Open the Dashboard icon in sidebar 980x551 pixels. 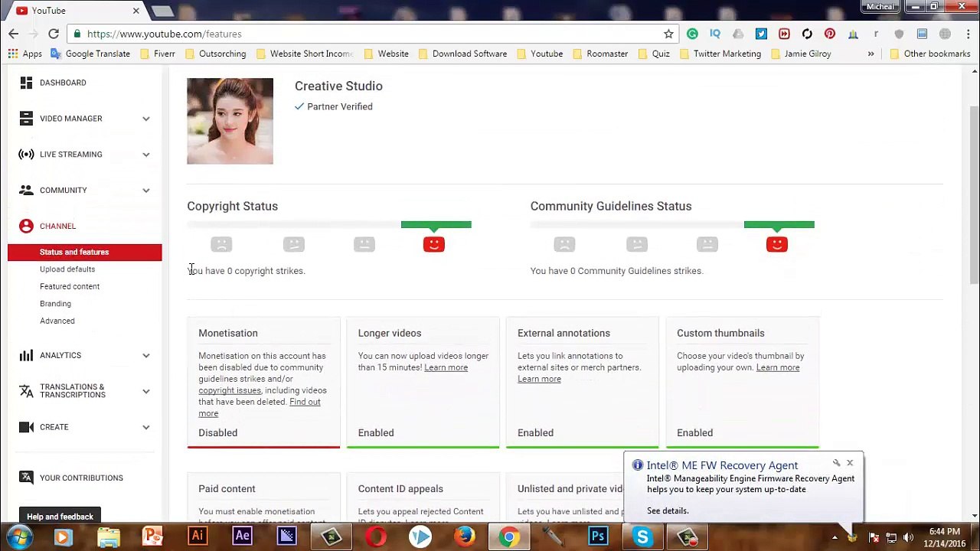coord(26,83)
